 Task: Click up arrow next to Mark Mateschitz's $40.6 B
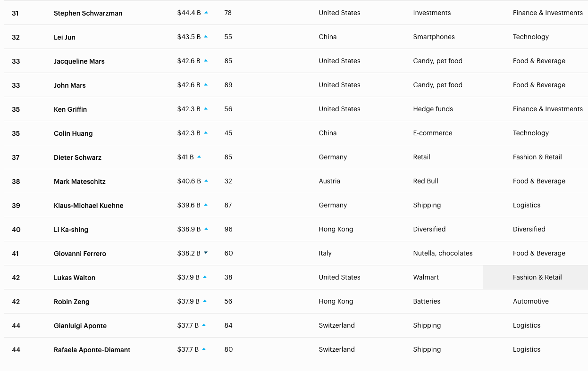(206, 181)
